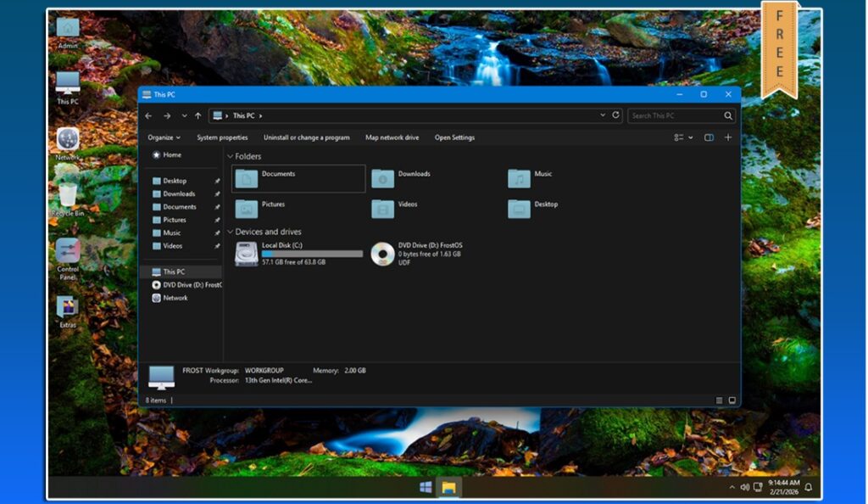Screen dimensions: 868x504
Task: Click Uninstall or change a program
Action: [x=306, y=137]
